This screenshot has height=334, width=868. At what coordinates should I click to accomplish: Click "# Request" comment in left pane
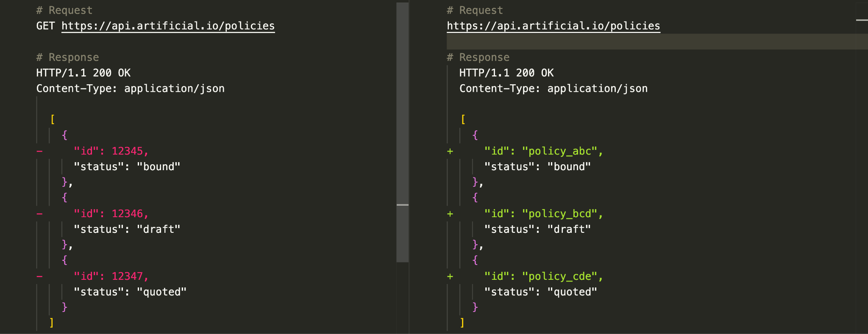pyautogui.click(x=64, y=10)
